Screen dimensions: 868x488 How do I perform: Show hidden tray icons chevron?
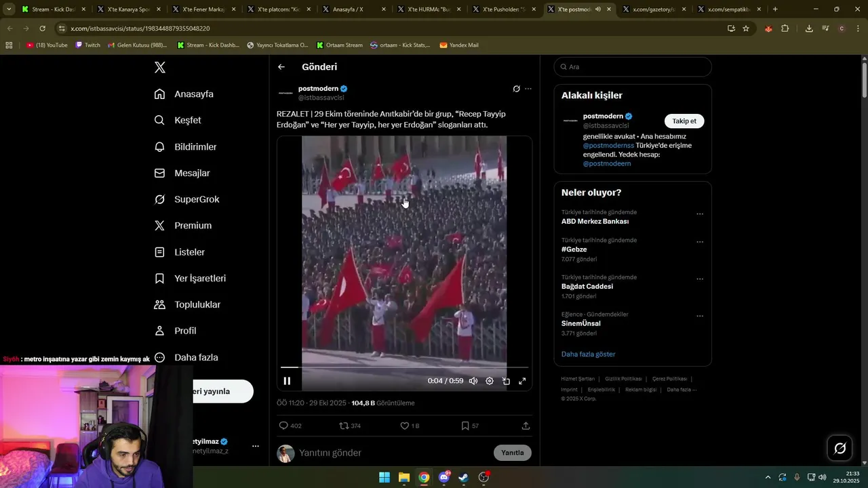768,477
